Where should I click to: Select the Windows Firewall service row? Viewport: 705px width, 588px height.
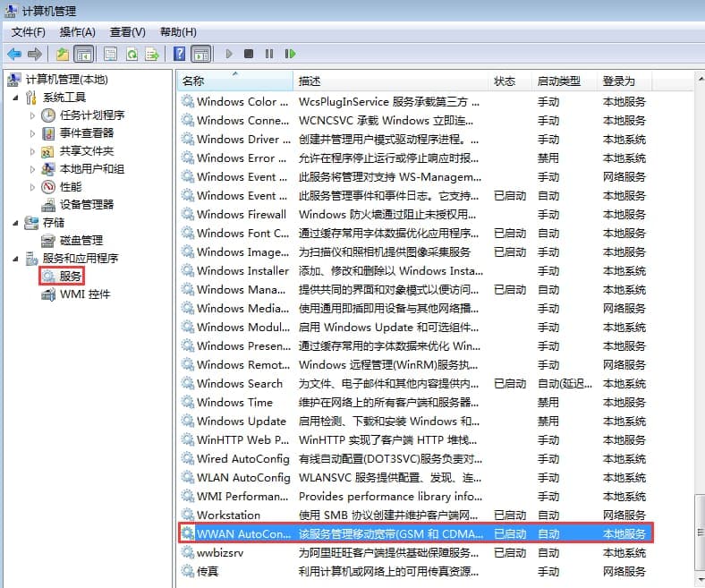point(415,215)
